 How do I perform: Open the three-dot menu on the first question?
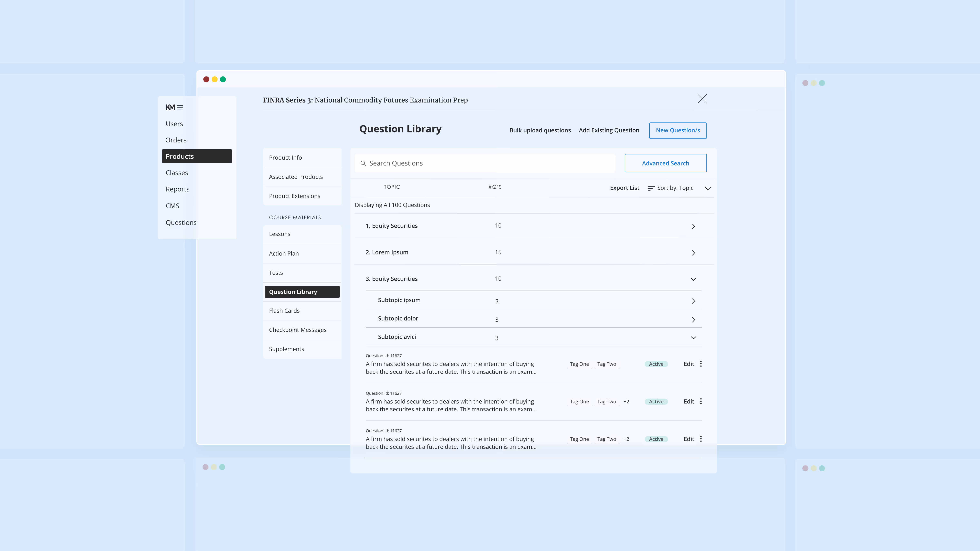701,364
